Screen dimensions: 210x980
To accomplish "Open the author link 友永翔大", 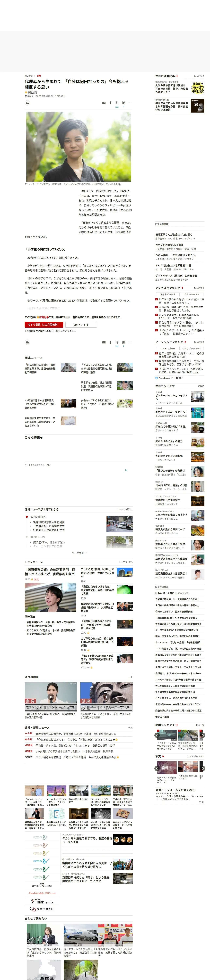I will pyautogui.click(x=29, y=96).
